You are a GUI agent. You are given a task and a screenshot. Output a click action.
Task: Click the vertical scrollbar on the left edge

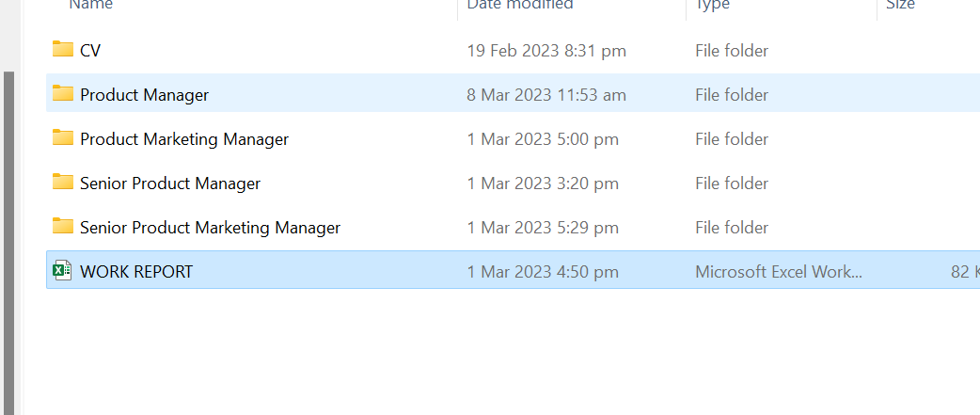pyautogui.click(x=9, y=235)
